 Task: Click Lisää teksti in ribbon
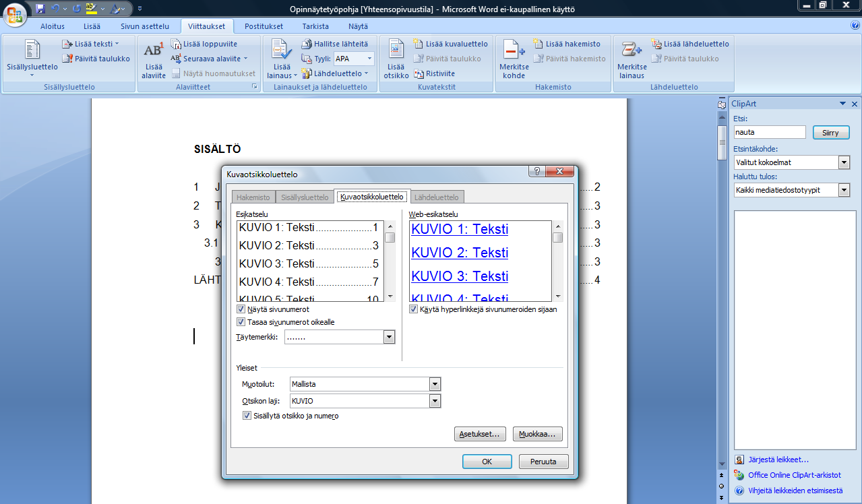(91, 44)
